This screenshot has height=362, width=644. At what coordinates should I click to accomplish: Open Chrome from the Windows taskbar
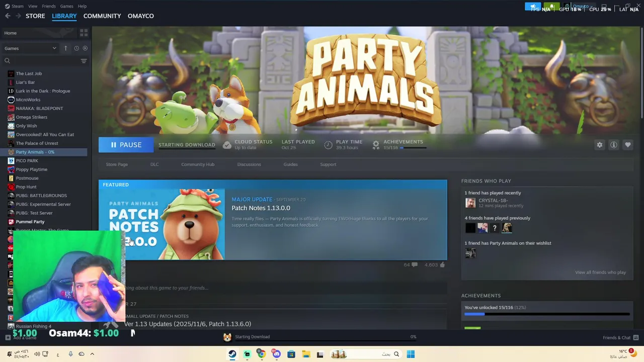coord(262,354)
